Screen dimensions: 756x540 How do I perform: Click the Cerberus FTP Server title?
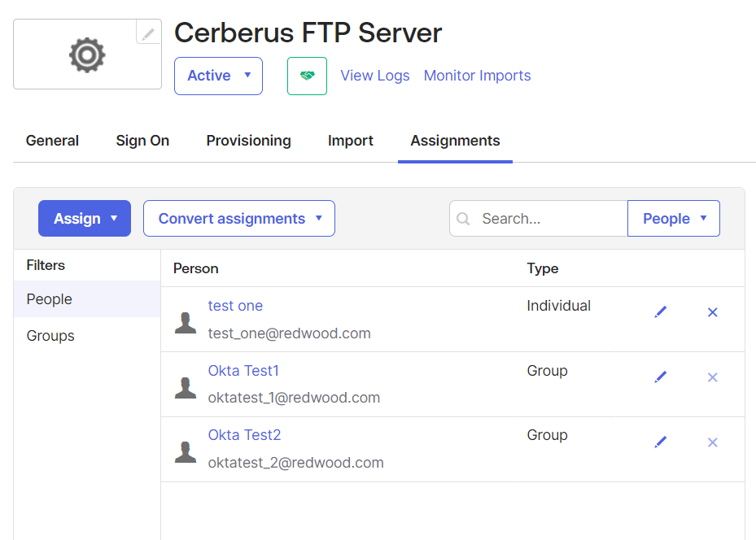click(308, 33)
